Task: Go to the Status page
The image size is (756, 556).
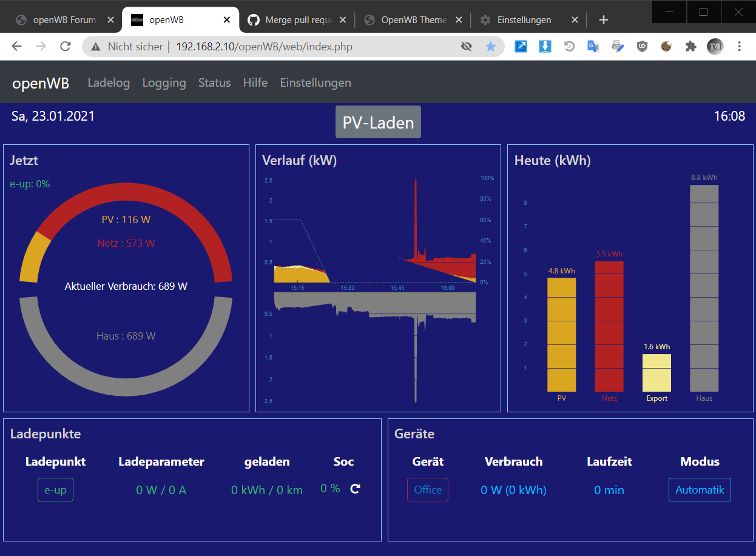Action: (214, 82)
